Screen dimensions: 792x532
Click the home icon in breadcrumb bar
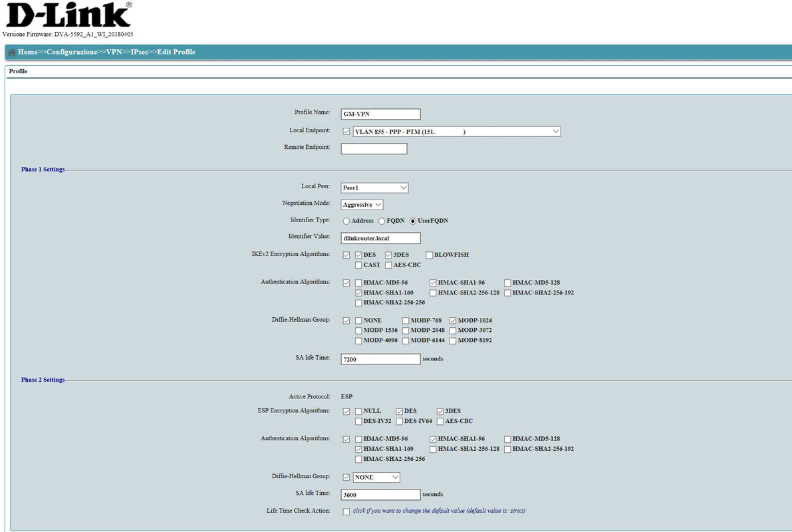[11, 52]
